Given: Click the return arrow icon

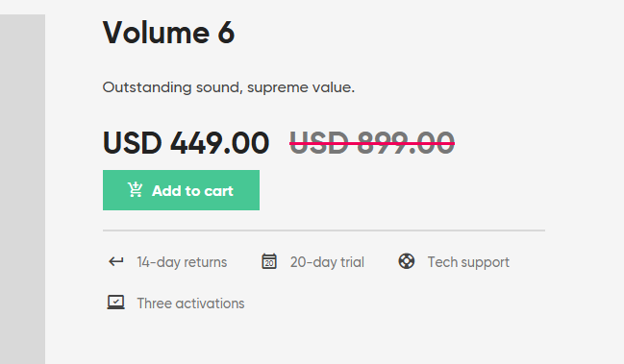Looking at the screenshot, I should tap(116, 261).
